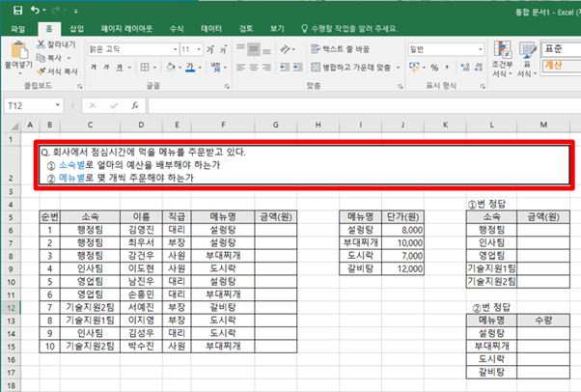Image resolution: width=581 pixels, height=392 pixels.
Task: Increase font size with the larger 가 icon
Action: 210,49
